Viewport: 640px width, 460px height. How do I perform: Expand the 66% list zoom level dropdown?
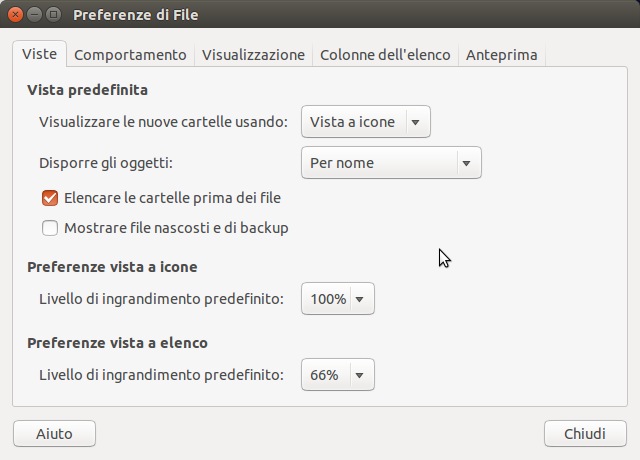coord(337,375)
